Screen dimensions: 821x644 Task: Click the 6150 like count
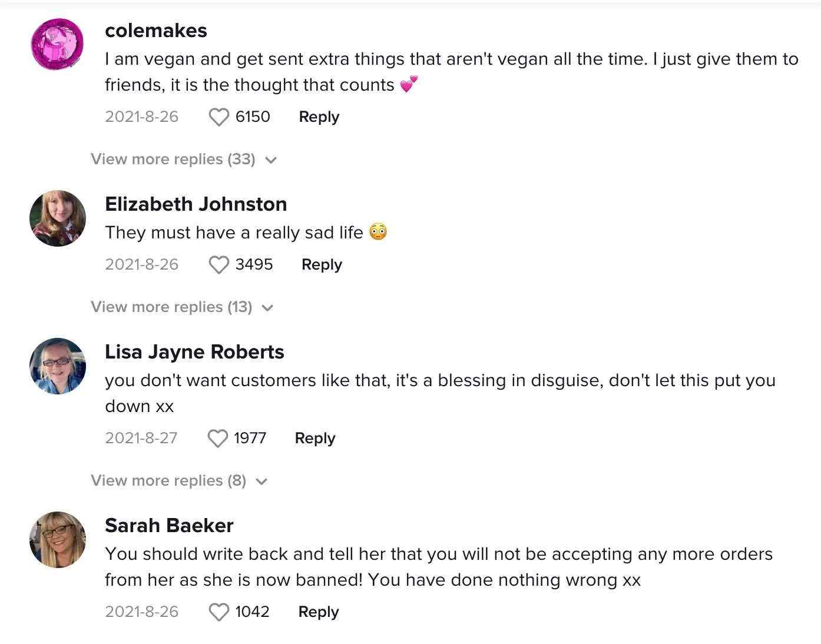click(x=253, y=117)
